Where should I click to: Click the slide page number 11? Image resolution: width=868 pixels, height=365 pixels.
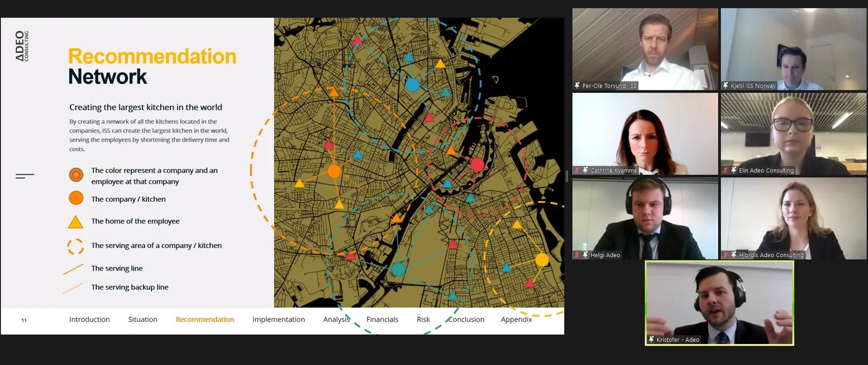pyautogui.click(x=24, y=320)
